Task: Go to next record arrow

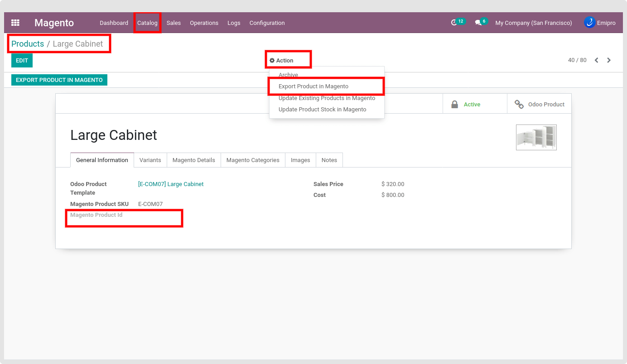Action: pyautogui.click(x=609, y=60)
